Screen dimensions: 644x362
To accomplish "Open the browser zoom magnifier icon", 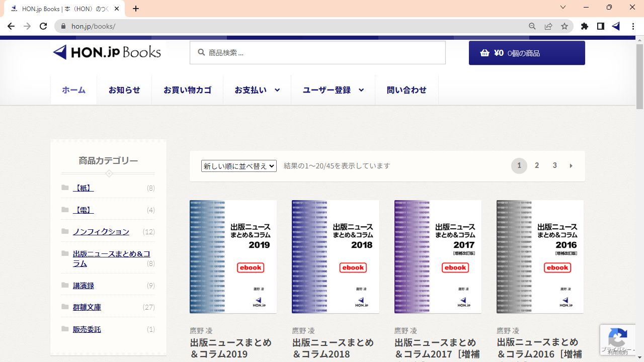I will click(532, 26).
